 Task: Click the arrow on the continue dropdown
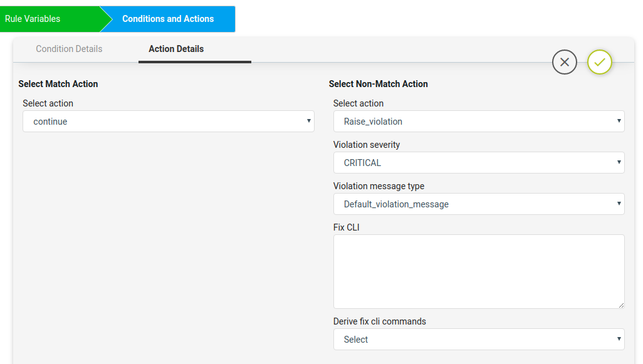tap(309, 121)
